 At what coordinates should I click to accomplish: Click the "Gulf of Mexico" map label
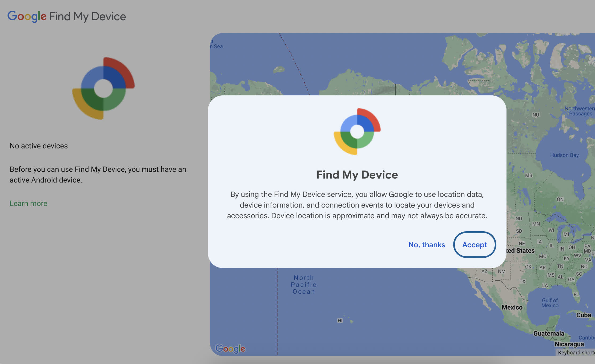click(550, 303)
